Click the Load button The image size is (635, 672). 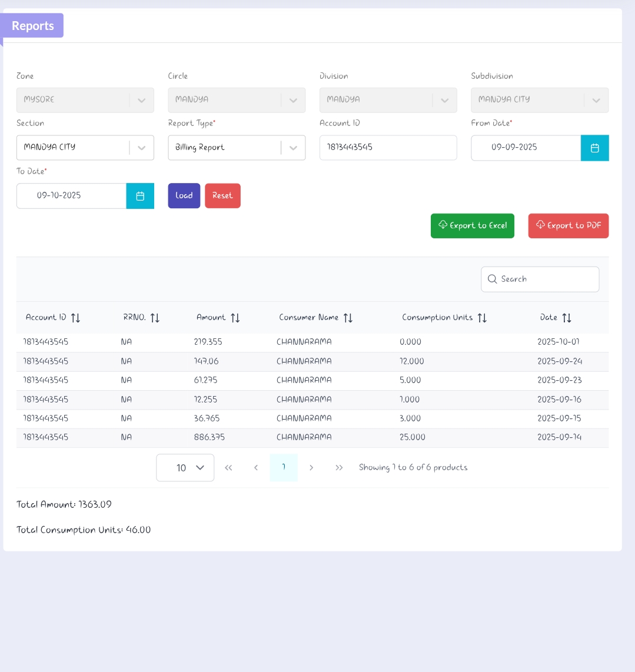184,196
